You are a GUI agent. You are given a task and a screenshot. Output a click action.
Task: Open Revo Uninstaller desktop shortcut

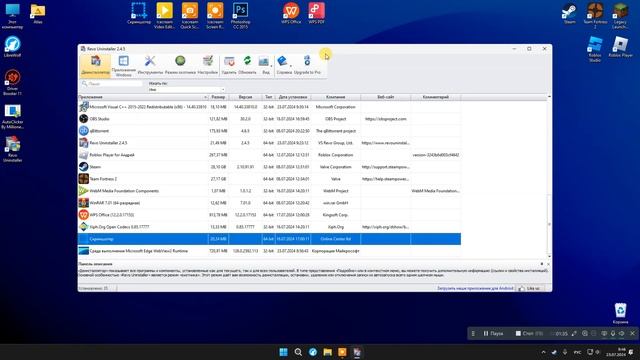coord(12,149)
